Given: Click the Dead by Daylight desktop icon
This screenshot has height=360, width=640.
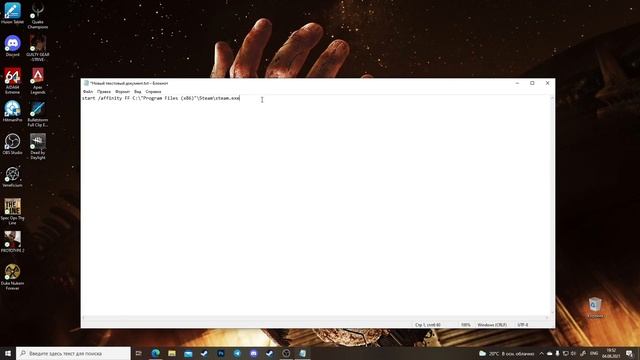Looking at the screenshot, I should pyautogui.click(x=38, y=146).
